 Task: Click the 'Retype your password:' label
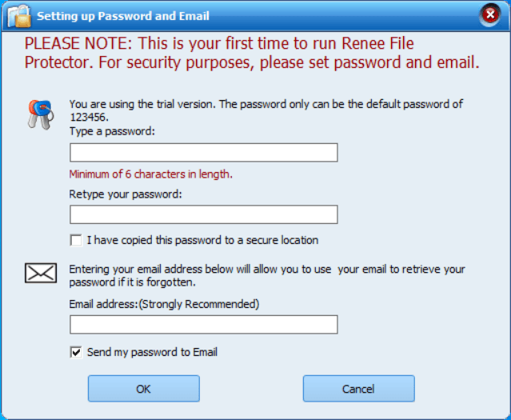126,194
